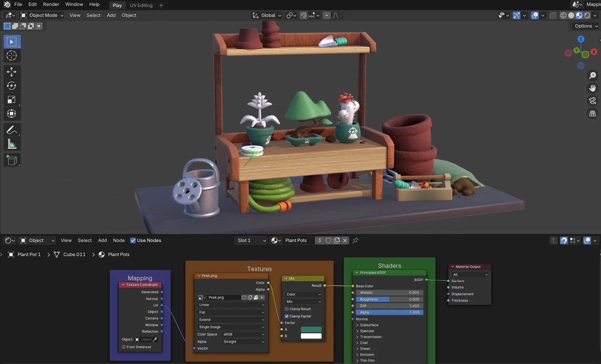Viewport: 601px width, 364px height.
Task: Enable Clamp Result in Mix node
Action: tap(287, 309)
